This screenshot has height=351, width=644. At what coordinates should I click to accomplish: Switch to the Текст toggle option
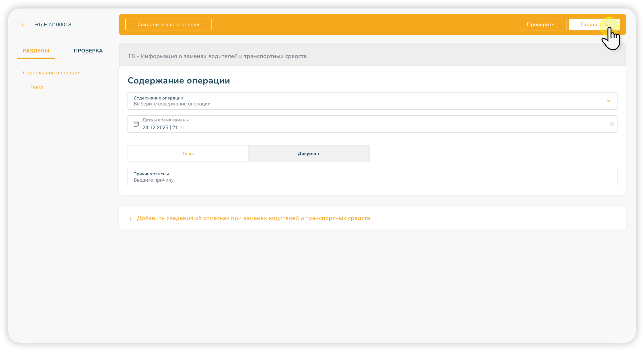pyautogui.click(x=188, y=153)
